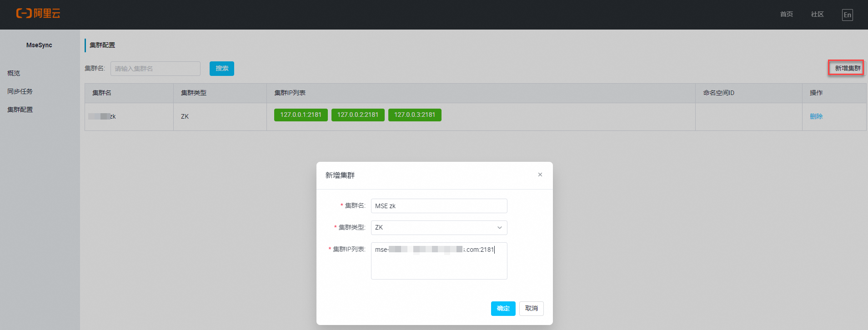The width and height of the screenshot is (868, 330).
Task: Click the 集群名 field containing MSE zk
Action: click(x=439, y=206)
